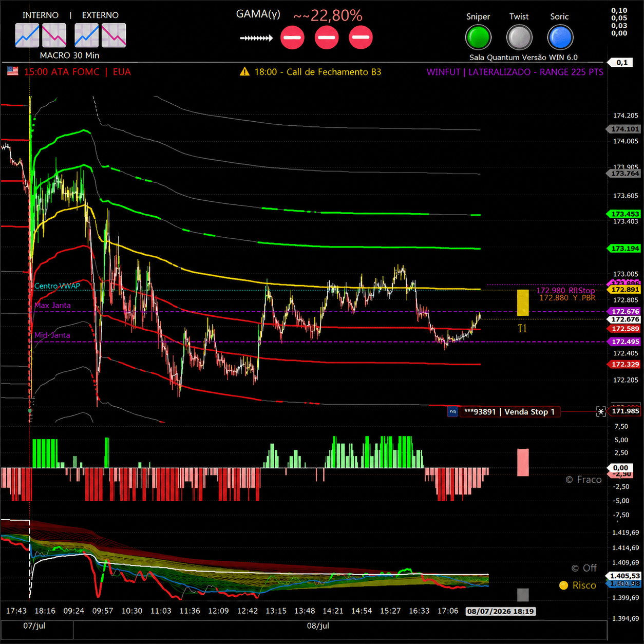Viewport: 644px width, 644px height.
Task: Click the 08/07/2026 18:19 time marker
Action: 501,611
